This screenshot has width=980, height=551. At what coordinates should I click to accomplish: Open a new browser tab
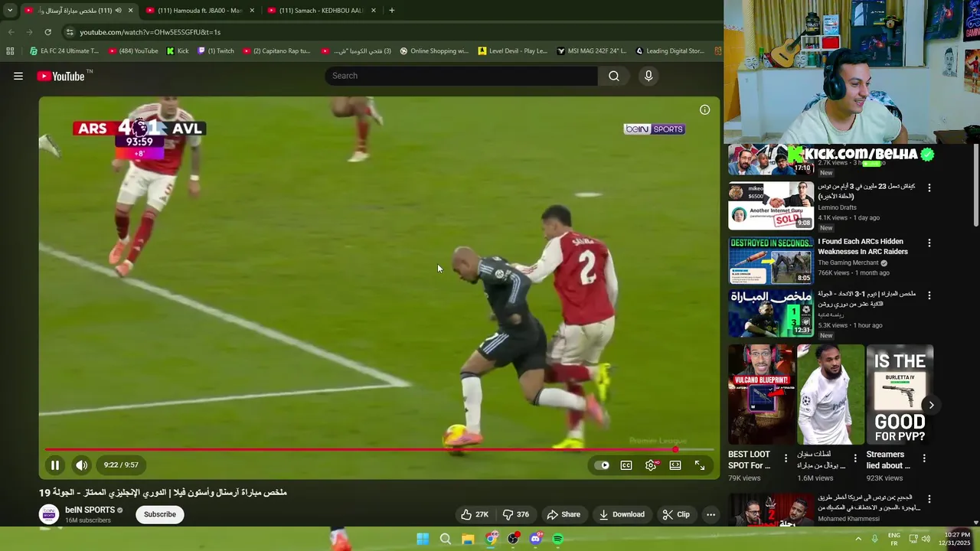point(391,11)
